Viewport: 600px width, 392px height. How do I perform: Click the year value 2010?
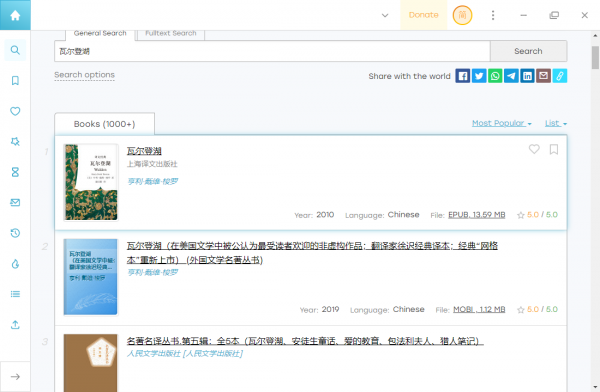(x=325, y=215)
